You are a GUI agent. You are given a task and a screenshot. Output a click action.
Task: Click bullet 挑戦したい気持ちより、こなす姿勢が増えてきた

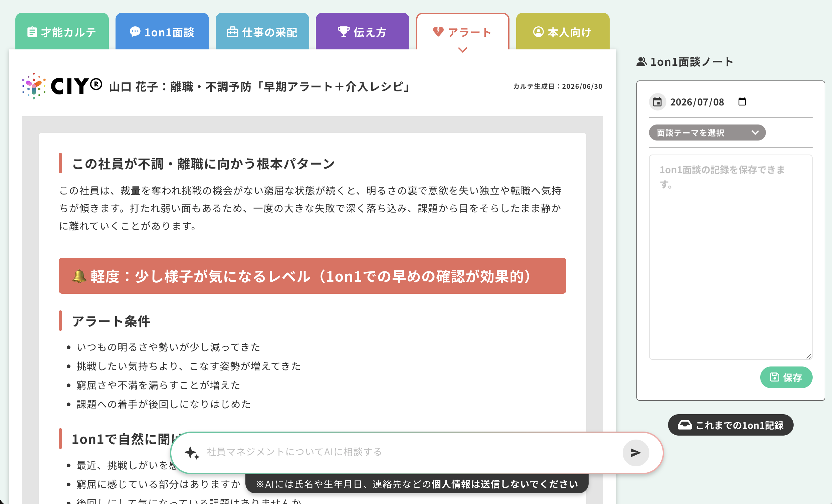point(188,366)
